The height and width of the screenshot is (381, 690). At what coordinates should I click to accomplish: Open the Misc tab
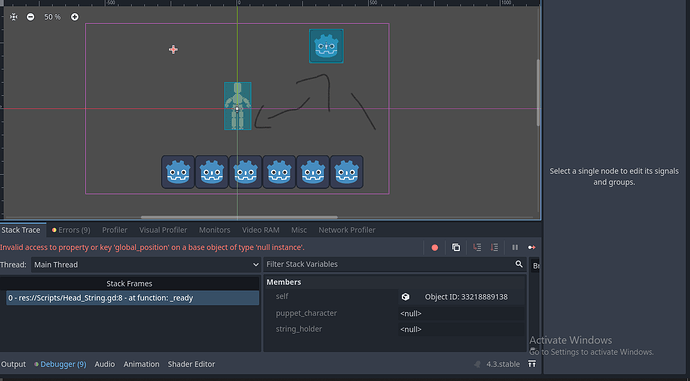(299, 230)
